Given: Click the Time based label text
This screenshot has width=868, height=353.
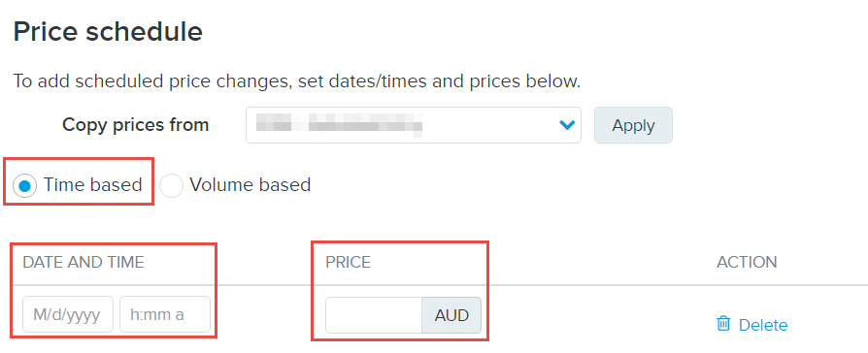Looking at the screenshot, I should point(93,184).
